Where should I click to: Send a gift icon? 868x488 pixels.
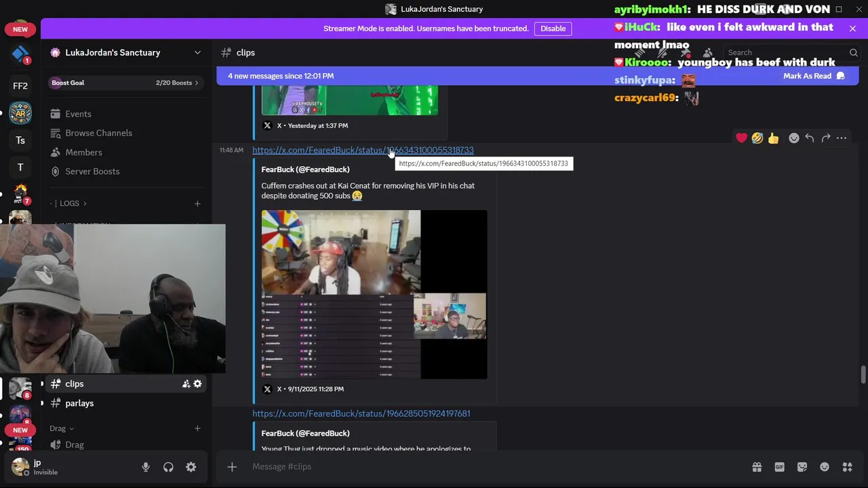[757, 467]
